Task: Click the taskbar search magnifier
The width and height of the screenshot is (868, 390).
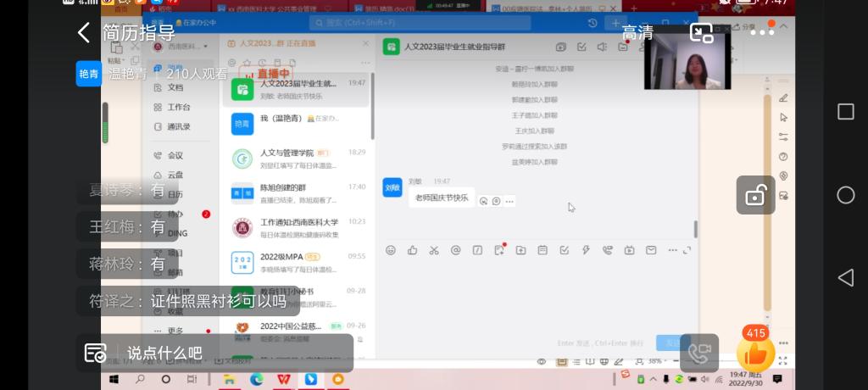Action: [141, 380]
